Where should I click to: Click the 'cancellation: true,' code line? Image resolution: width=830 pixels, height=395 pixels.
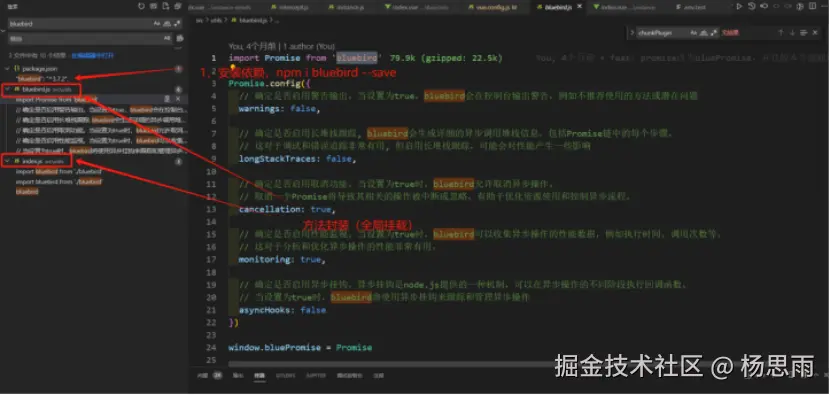coord(288,209)
